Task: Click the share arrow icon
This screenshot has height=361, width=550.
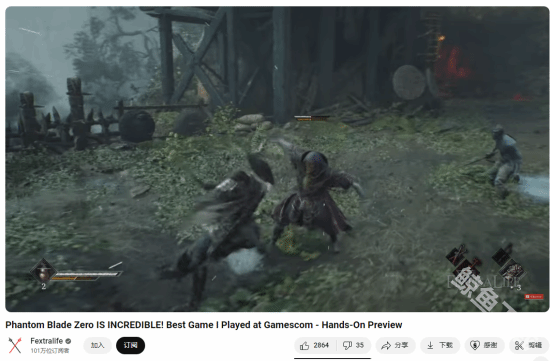Action: tap(386, 346)
